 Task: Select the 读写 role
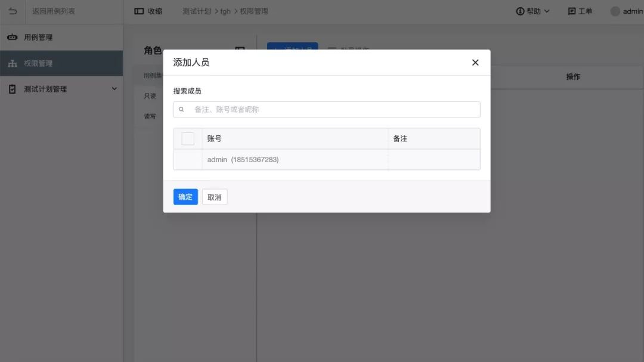150,117
